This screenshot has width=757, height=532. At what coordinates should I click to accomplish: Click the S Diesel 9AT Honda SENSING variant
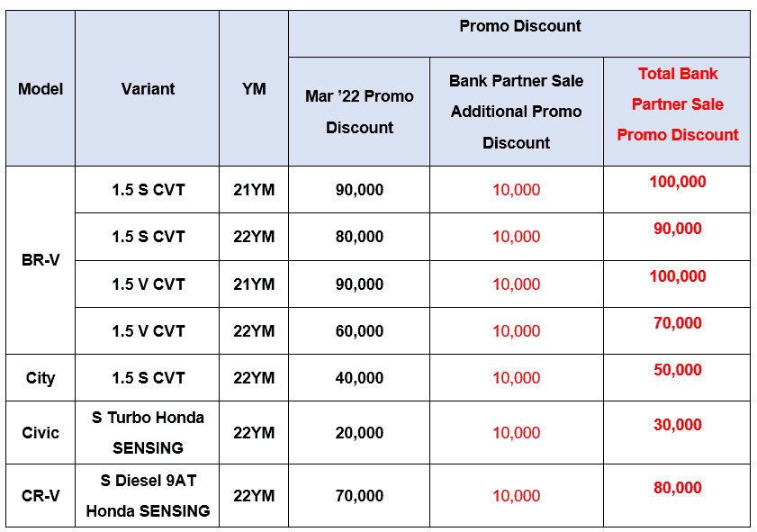[x=148, y=496]
